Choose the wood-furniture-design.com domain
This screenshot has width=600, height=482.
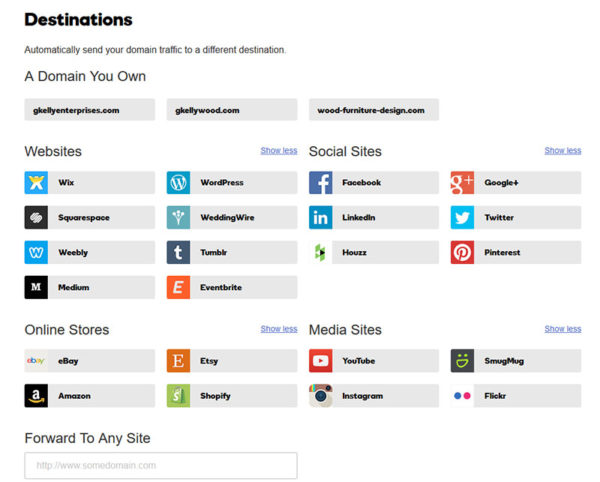coord(374,110)
